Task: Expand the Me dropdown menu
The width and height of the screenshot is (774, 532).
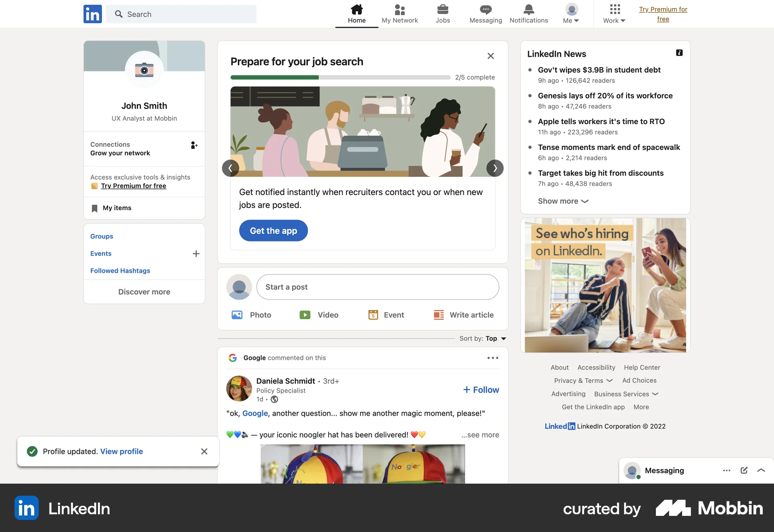Action: coord(571,14)
